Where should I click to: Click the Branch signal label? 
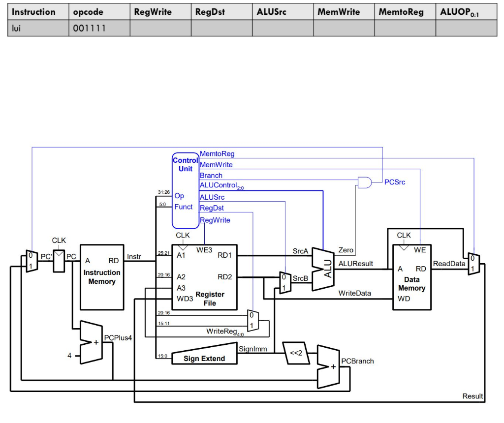211,175
